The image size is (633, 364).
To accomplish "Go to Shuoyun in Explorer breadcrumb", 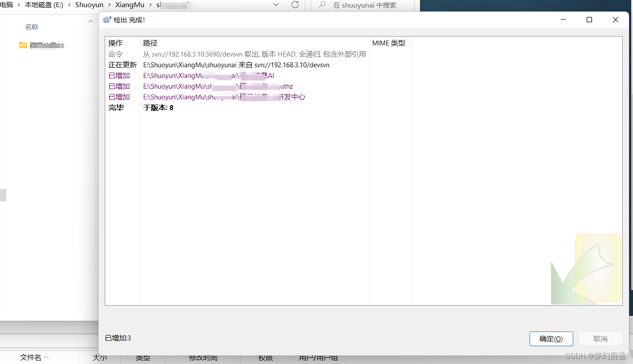I will coord(89,5).
